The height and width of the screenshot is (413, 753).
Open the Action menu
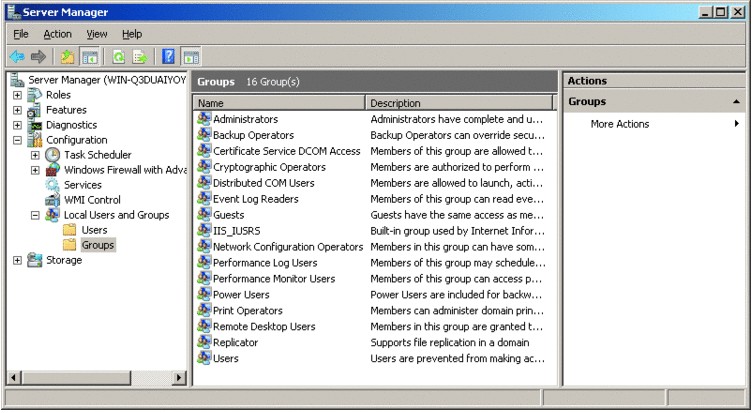(57, 34)
